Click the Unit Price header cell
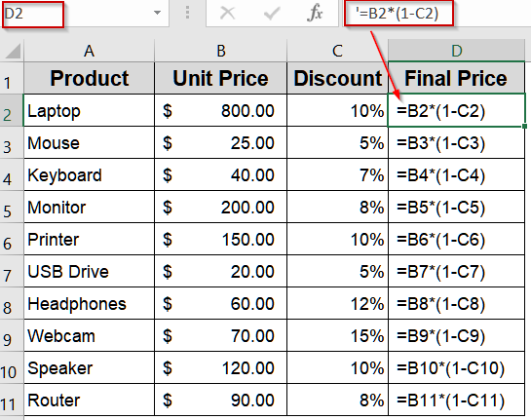This screenshot has height=420, width=531. coord(221,78)
